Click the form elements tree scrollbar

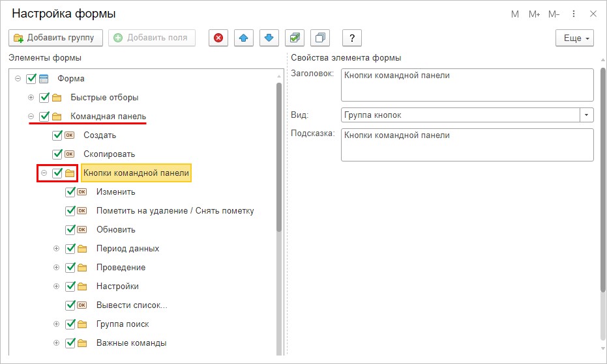(279, 156)
